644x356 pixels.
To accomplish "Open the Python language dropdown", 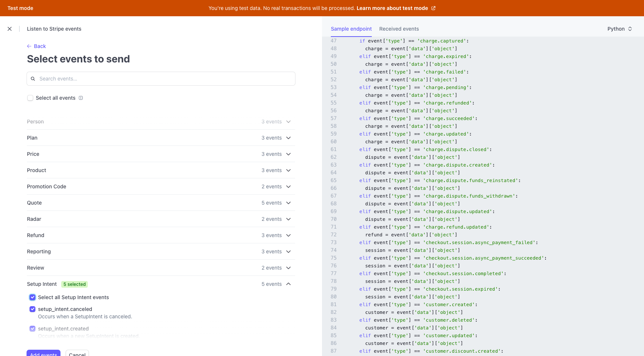I will click(x=620, y=29).
